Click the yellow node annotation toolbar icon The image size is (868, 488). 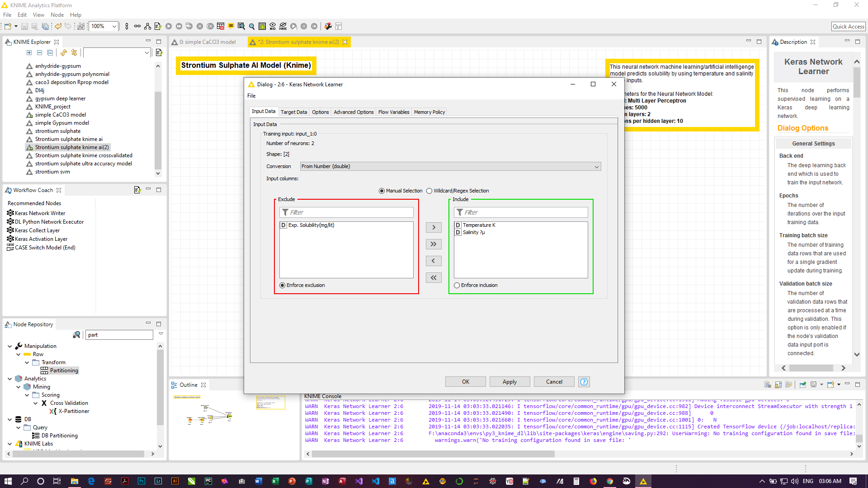tap(231, 26)
